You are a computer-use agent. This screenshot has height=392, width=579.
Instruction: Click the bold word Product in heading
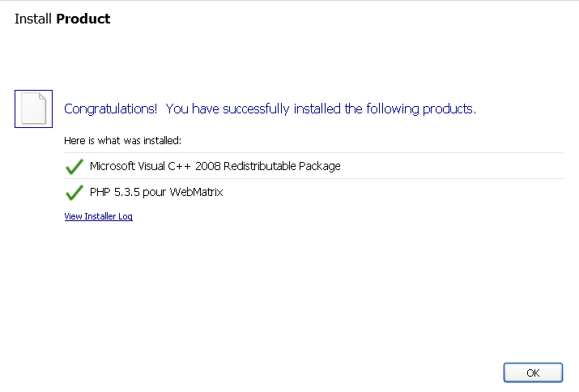click(83, 19)
